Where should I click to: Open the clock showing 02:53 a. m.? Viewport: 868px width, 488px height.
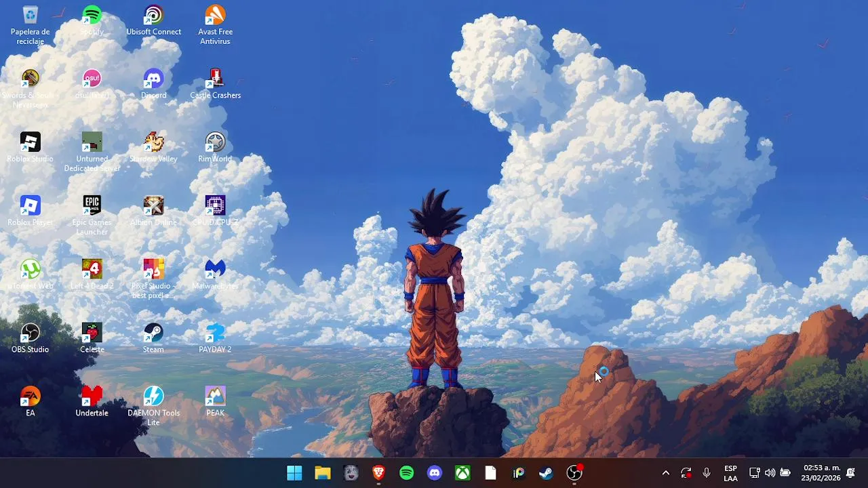click(821, 473)
